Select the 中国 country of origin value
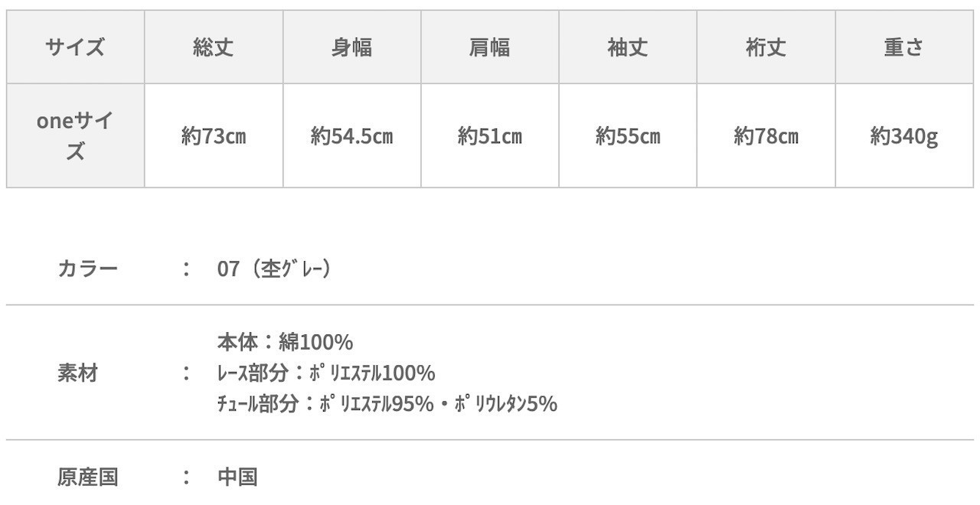The width and height of the screenshot is (980, 505). (x=237, y=477)
